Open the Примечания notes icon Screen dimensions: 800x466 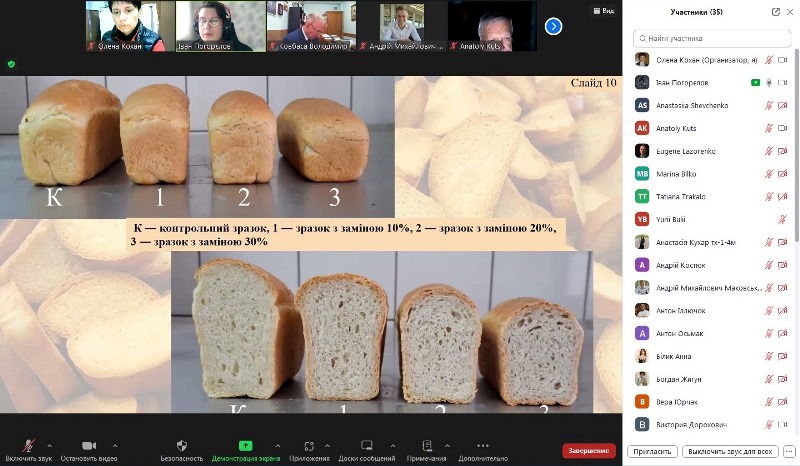pyautogui.click(x=427, y=446)
